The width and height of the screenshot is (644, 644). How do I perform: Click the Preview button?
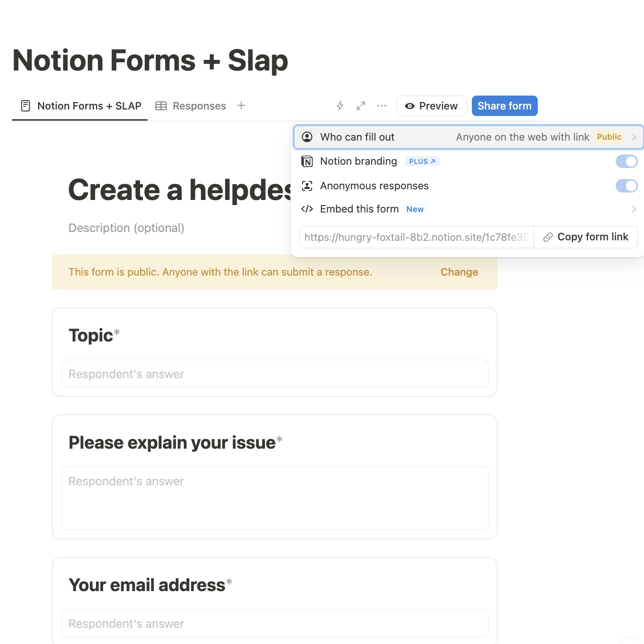pyautogui.click(x=431, y=106)
